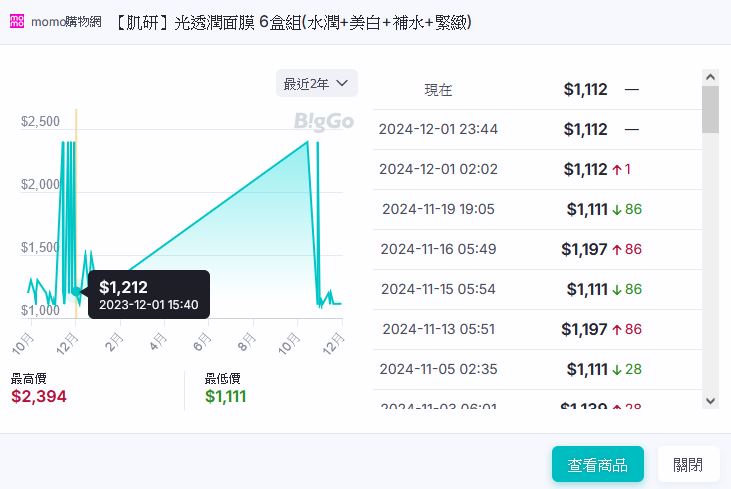Click 查看商品 button
This screenshot has height=489, width=731.
tap(597, 464)
